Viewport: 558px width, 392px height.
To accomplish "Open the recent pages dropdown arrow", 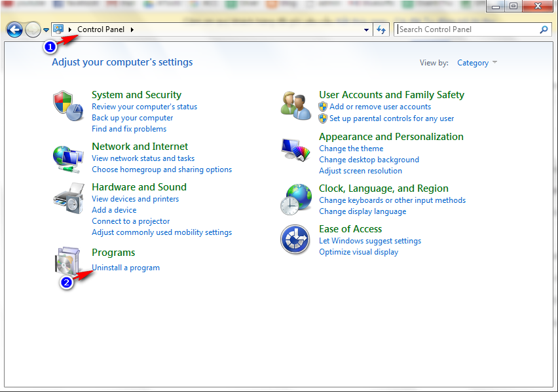I will 46,30.
